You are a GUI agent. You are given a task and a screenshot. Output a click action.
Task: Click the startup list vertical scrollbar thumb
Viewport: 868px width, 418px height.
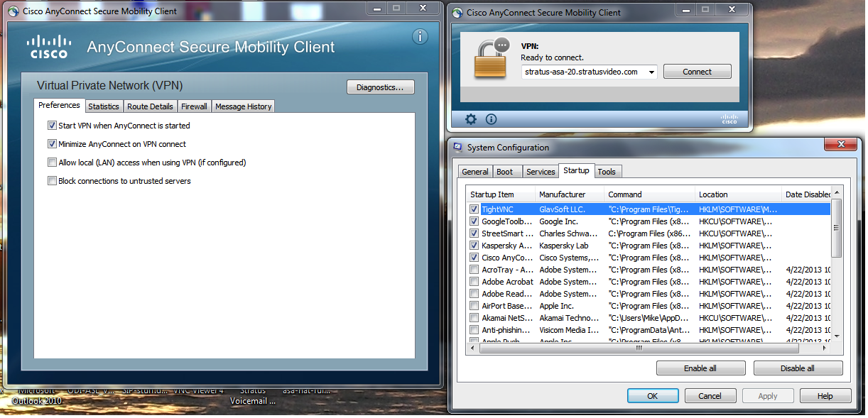tap(836, 228)
